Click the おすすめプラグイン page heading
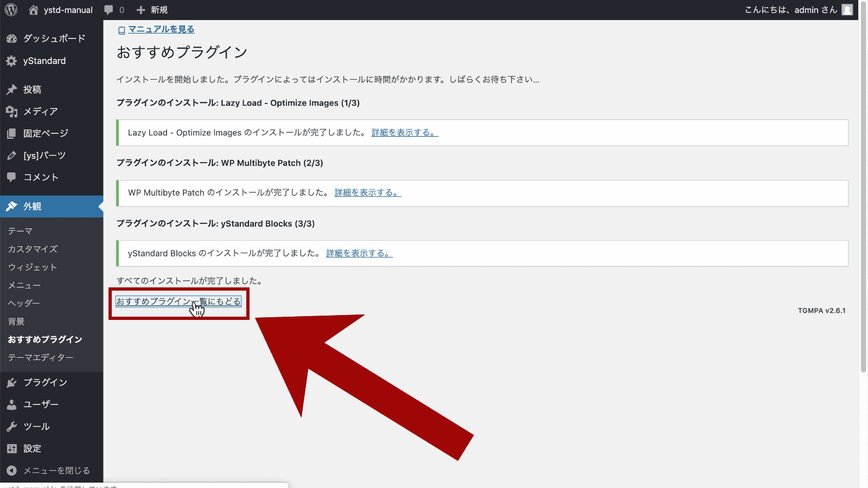The height and width of the screenshot is (488, 868). pos(182,52)
